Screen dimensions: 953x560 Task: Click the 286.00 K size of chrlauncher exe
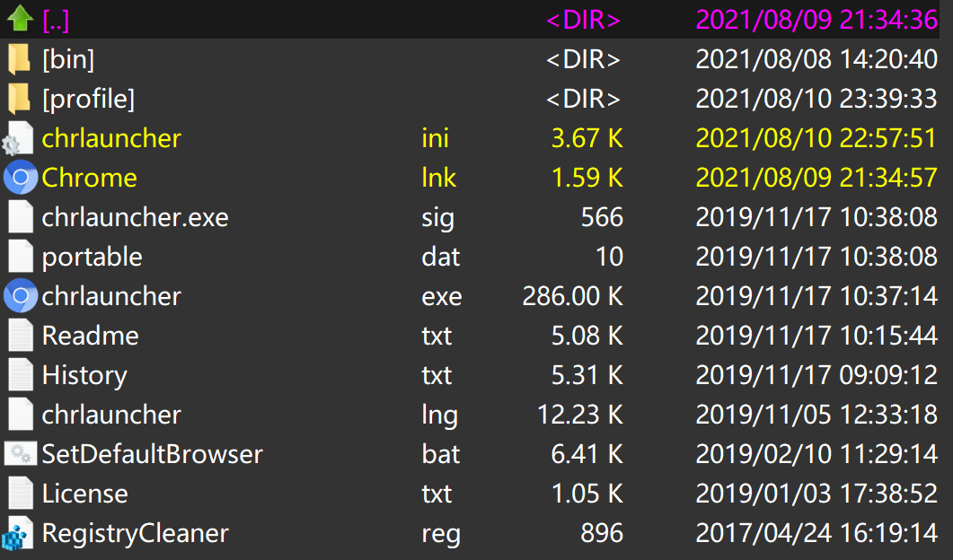click(572, 296)
